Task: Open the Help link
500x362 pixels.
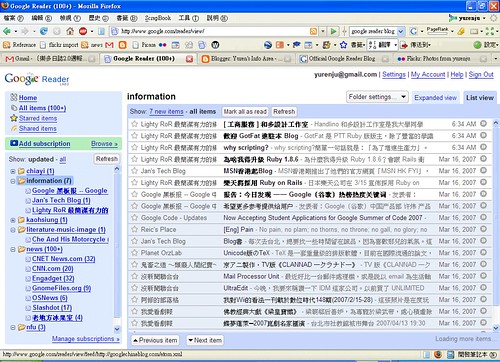Action: [x=457, y=75]
